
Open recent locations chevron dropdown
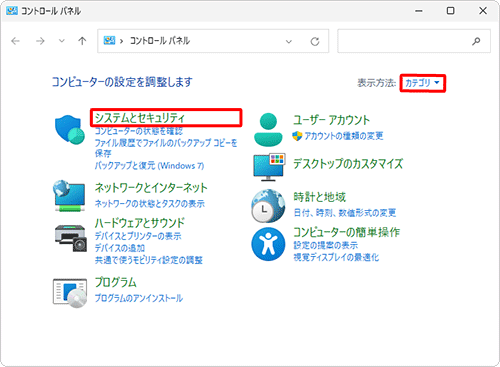point(61,41)
